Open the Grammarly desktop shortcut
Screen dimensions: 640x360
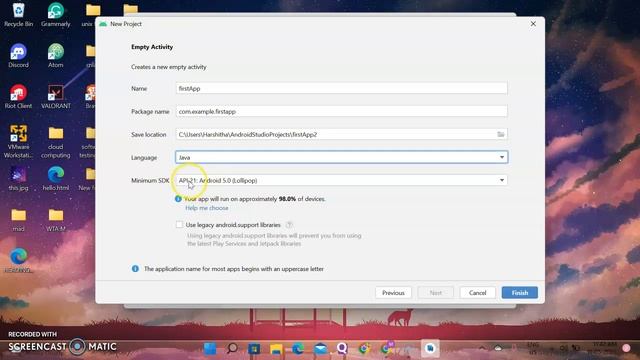click(x=56, y=15)
